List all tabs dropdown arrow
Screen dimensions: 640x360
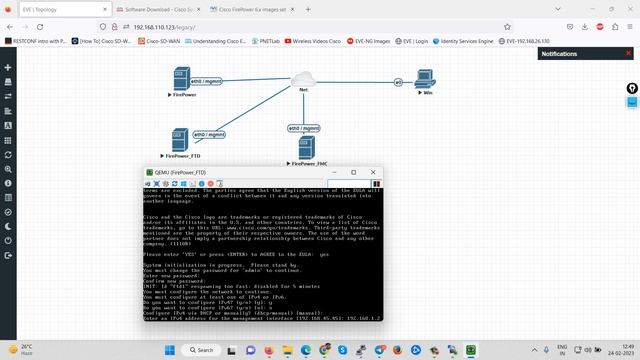tap(558, 9)
